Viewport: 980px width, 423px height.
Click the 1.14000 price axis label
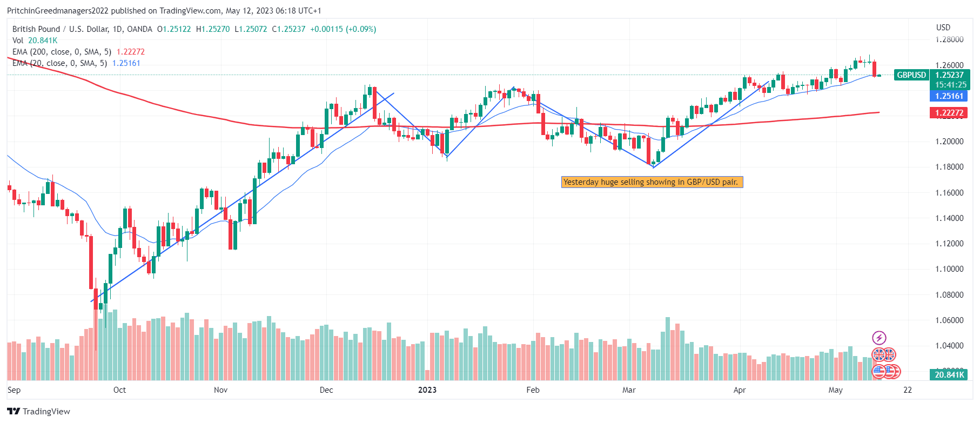coord(950,218)
